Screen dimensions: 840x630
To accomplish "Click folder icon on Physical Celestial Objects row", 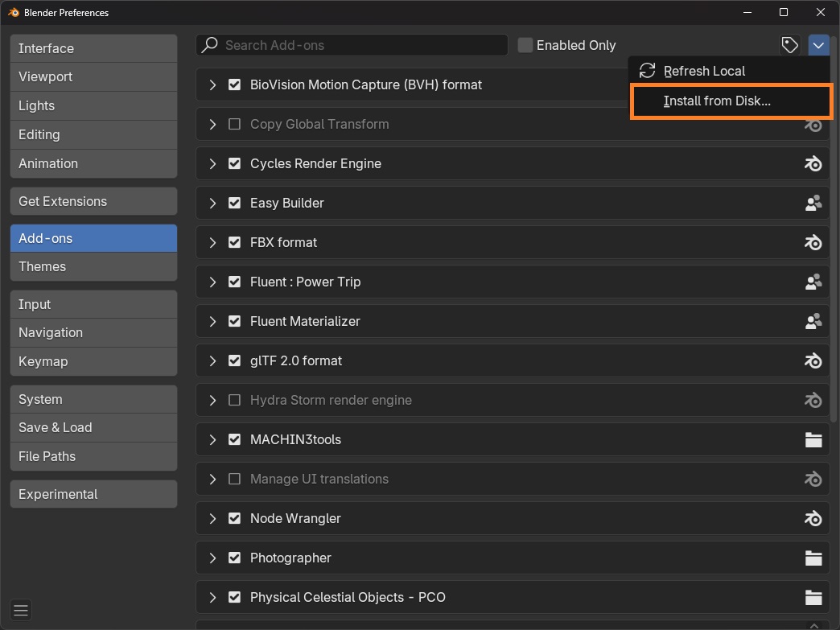I will point(813,597).
